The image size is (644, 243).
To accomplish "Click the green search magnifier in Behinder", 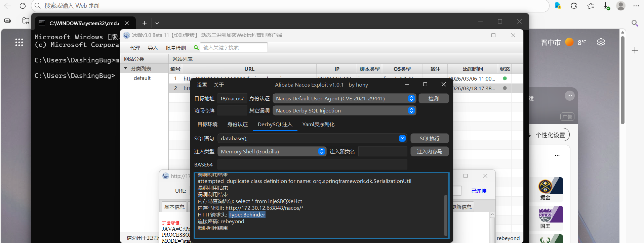I will coord(196,48).
